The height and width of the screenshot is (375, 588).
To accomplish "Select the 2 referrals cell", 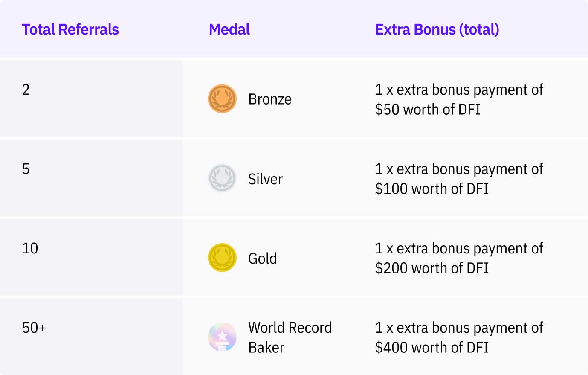I will [x=91, y=99].
